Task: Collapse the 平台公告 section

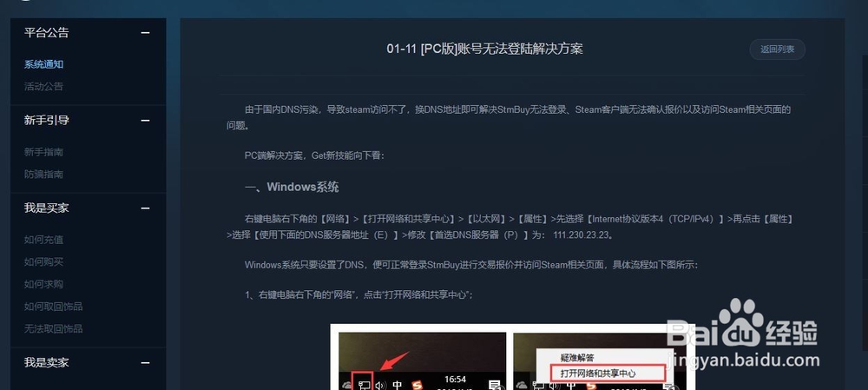Action: pyautogui.click(x=145, y=33)
